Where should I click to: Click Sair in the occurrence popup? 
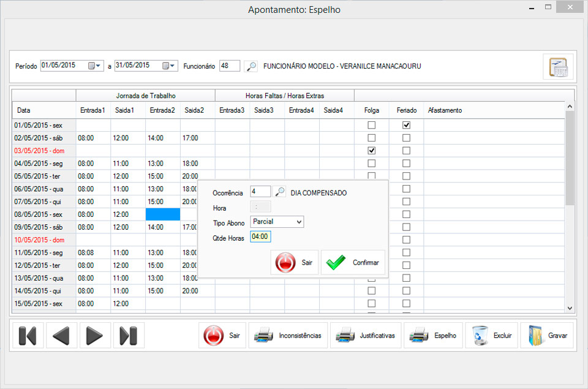tap(295, 263)
